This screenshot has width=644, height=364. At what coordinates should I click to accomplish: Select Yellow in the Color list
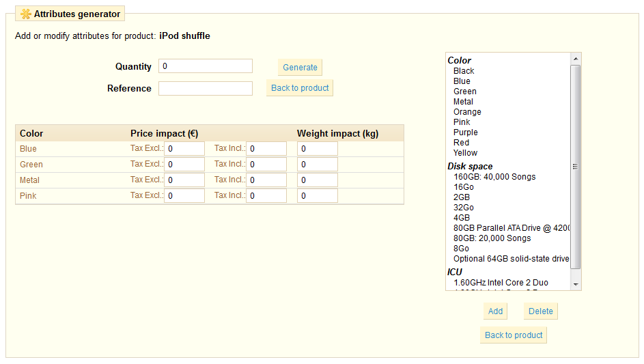pos(465,153)
